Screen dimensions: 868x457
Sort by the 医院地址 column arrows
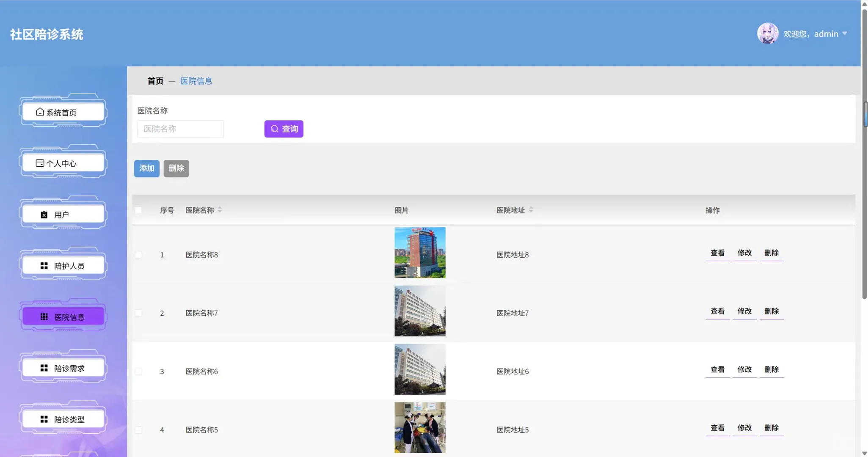click(x=531, y=210)
